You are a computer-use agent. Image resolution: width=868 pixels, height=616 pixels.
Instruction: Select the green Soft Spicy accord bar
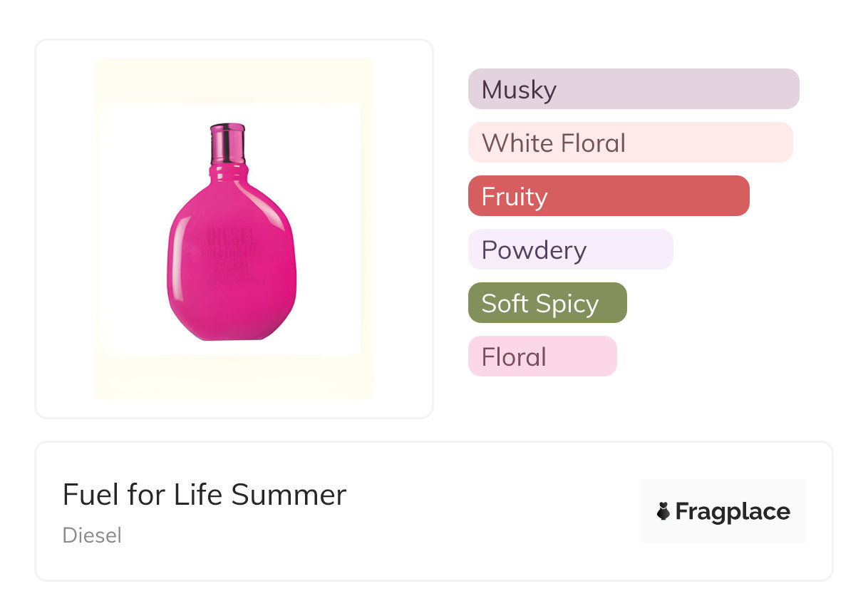547,303
